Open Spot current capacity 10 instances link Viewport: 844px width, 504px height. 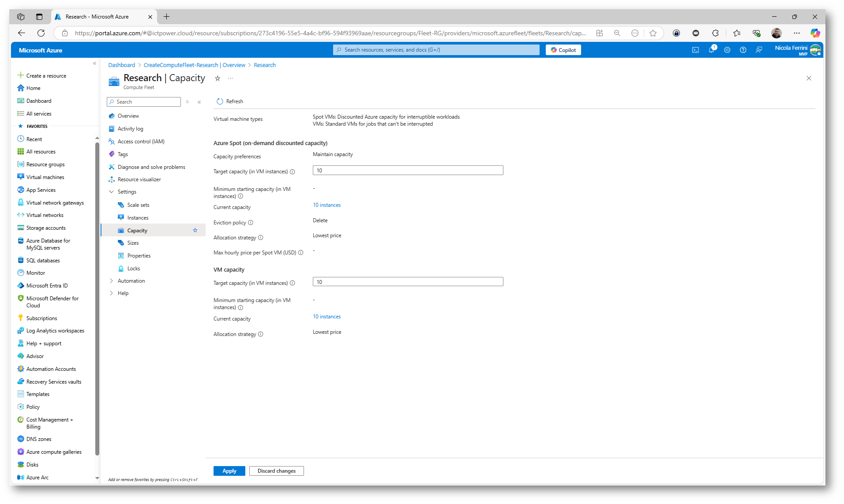coord(327,205)
